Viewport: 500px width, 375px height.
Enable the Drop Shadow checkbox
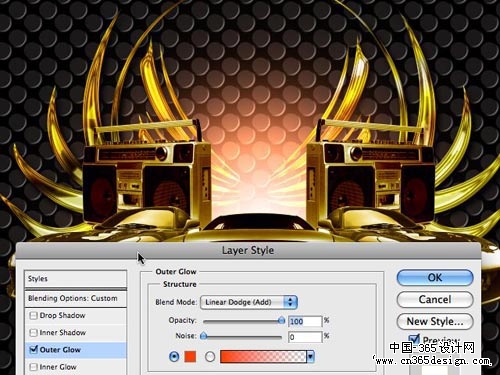pyautogui.click(x=33, y=315)
